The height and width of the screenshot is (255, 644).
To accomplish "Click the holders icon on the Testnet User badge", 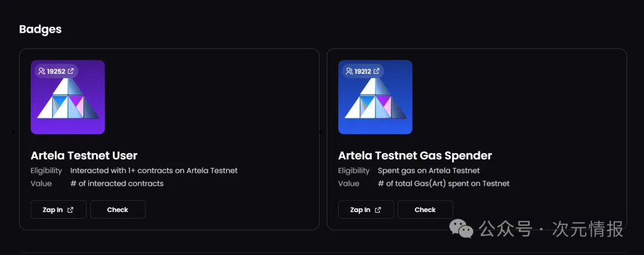I will pyautogui.click(x=41, y=71).
